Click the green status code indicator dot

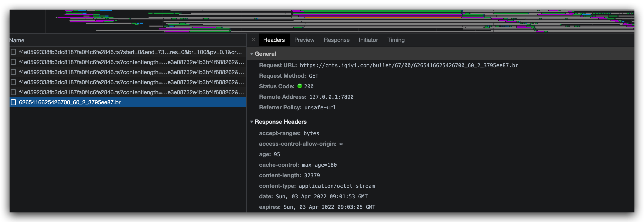coord(300,86)
